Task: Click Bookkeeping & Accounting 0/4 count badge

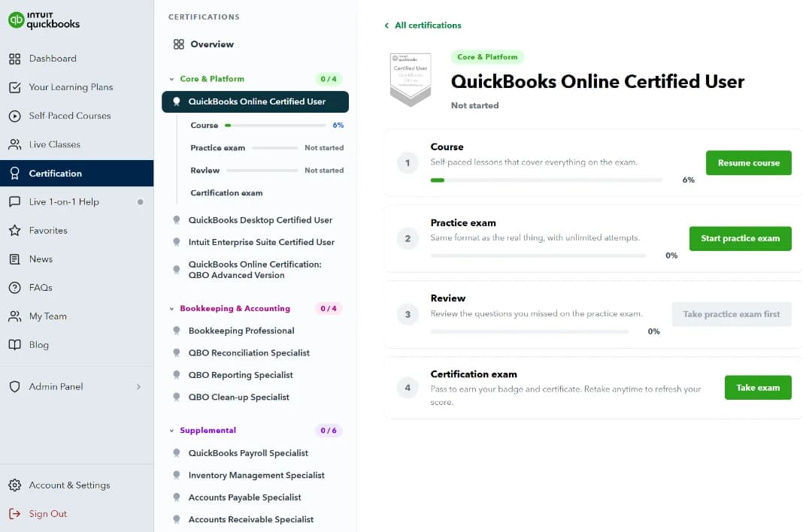Action: point(329,309)
